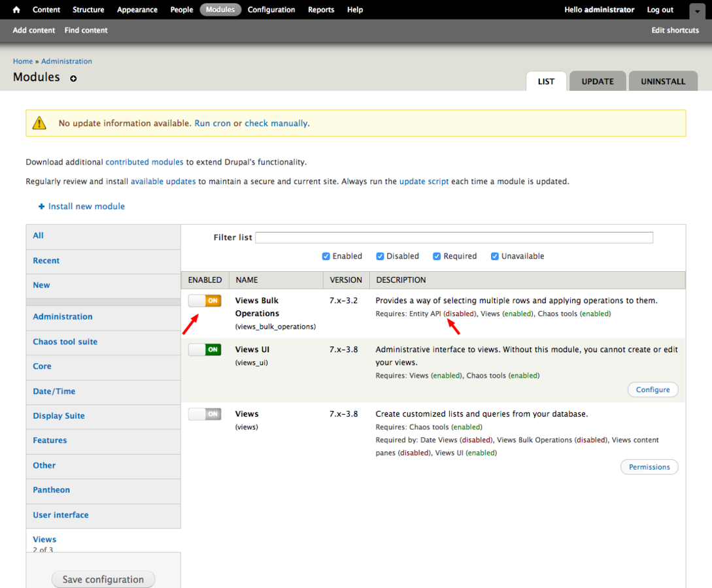The height and width of the screenshot is (588, 712).
Task: Open the Structure admin menu
Action: 88,10
